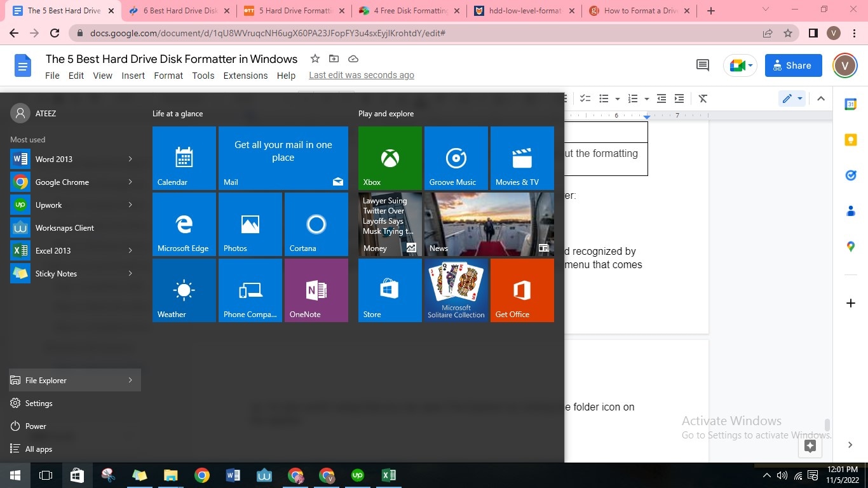Open the Help menu

click(x=286, y=75)
